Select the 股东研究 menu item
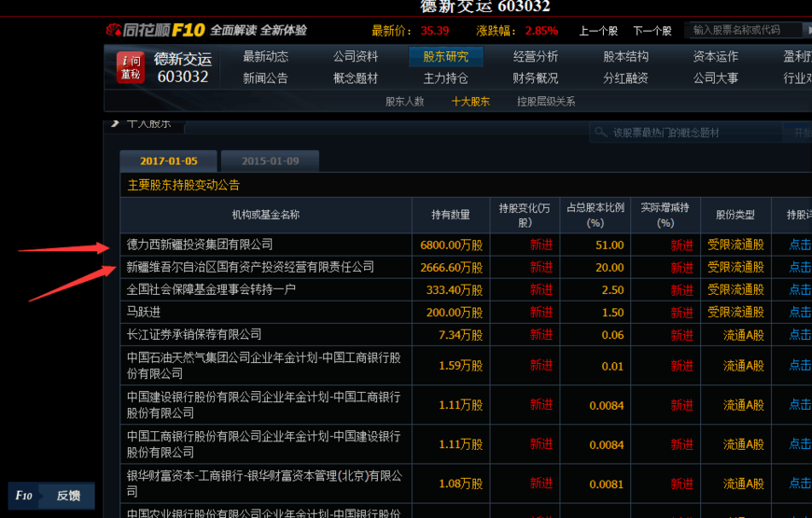812x518 pixels. point(446,56)
